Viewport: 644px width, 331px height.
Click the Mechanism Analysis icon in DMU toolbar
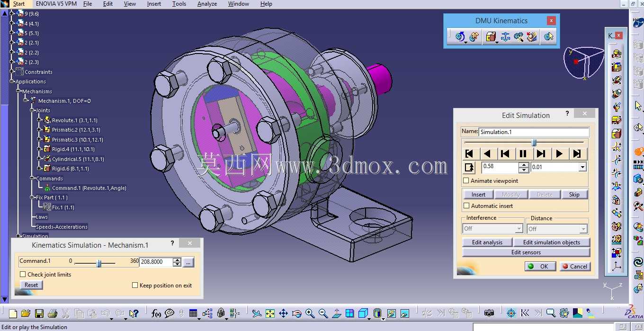(549, 36)
